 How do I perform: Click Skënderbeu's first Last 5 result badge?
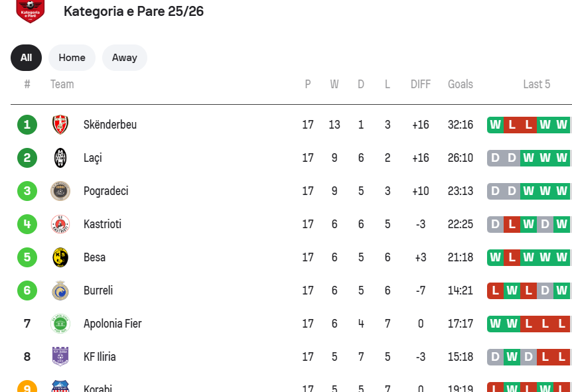[496, 125]
